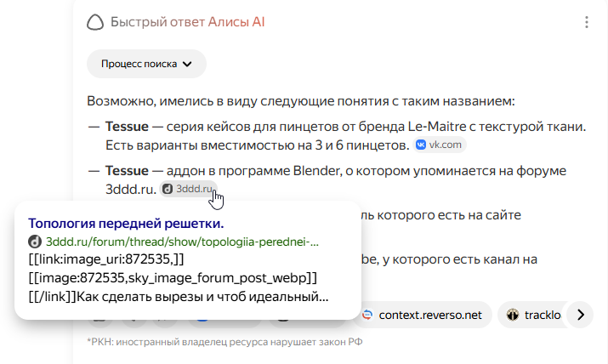Click the VK icon in vk.com source chip
The width and height of the screenshot is (608, 364).
point(421,145)
